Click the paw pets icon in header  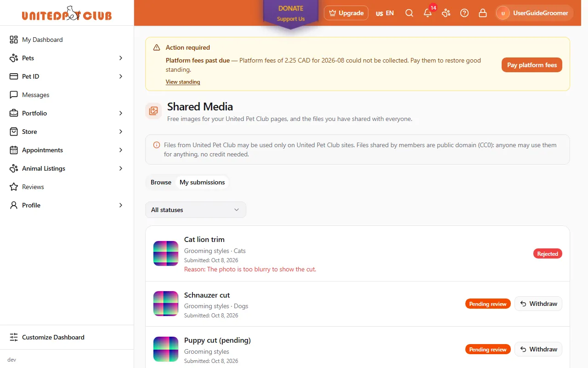446,13
